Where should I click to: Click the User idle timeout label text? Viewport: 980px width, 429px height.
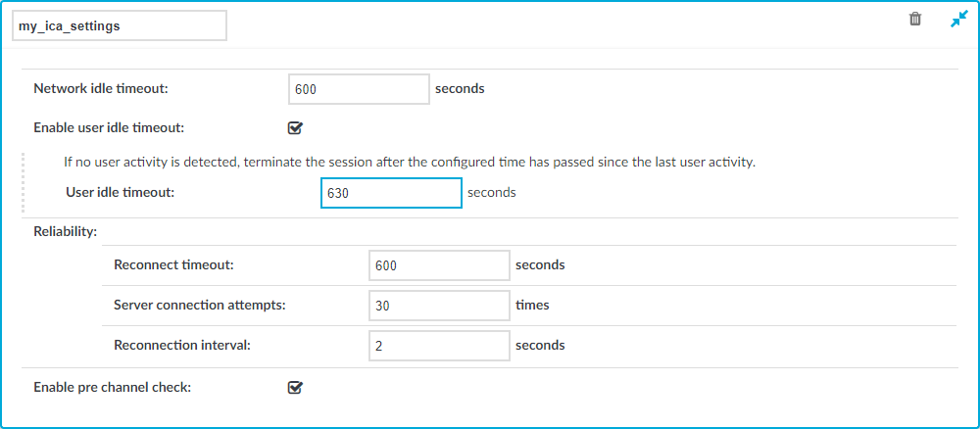(x=120, y=193)
